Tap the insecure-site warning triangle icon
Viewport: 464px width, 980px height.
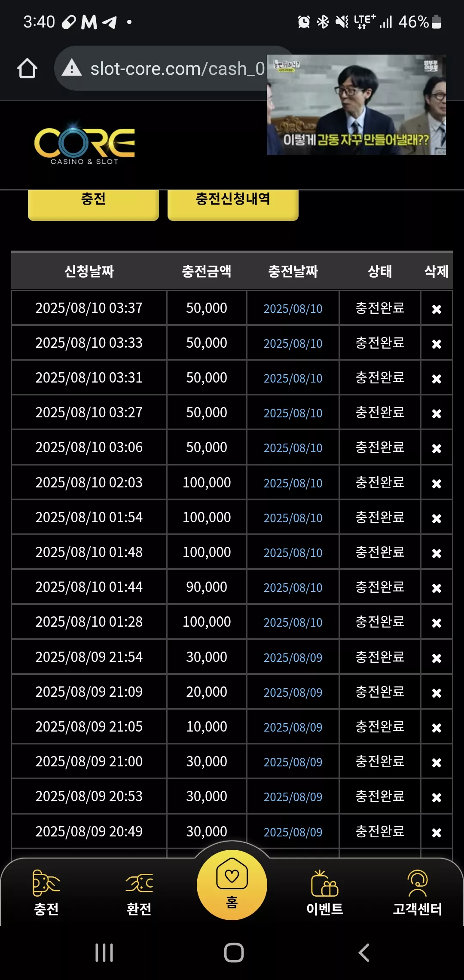coord(72,68)
